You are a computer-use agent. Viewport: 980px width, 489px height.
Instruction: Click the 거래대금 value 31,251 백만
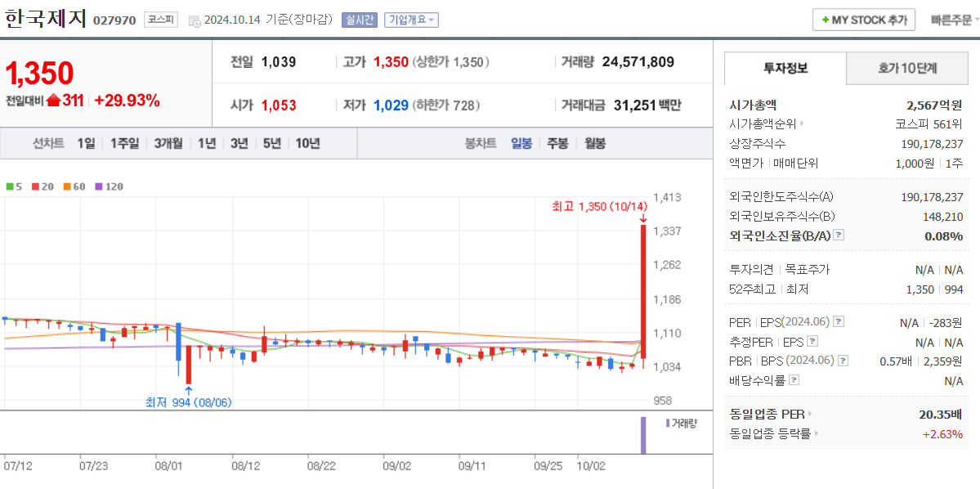(647, 105)
